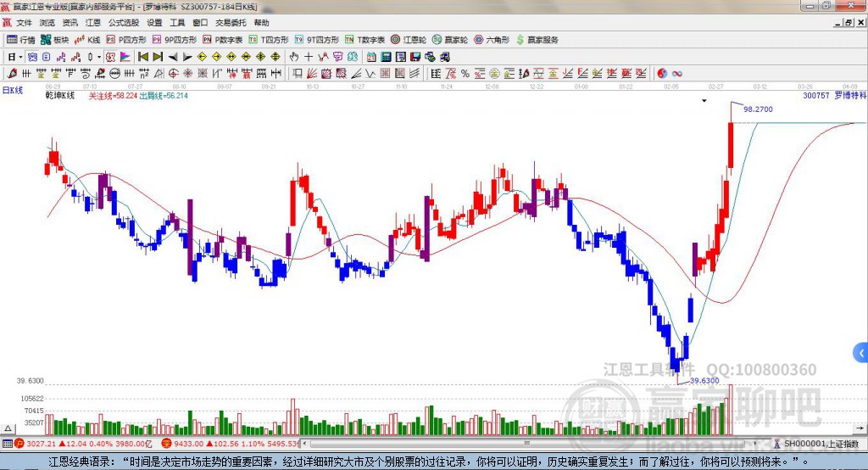Click the horizontal scrollbar left arrow

[x=305, y=444]
